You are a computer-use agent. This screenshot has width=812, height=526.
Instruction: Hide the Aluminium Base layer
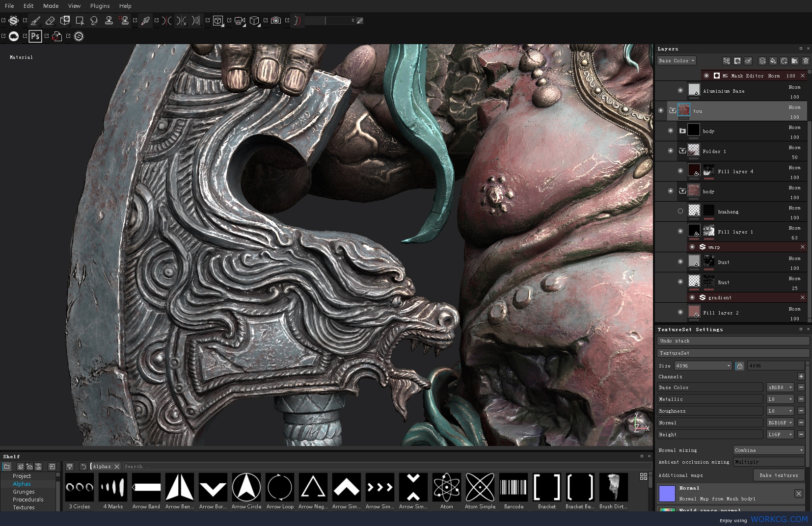(680, 90)
